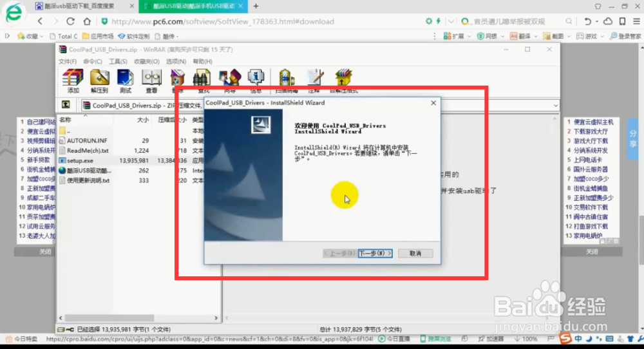Click the 360 browser logo icon
644x349 pixels.
point(14,13)
